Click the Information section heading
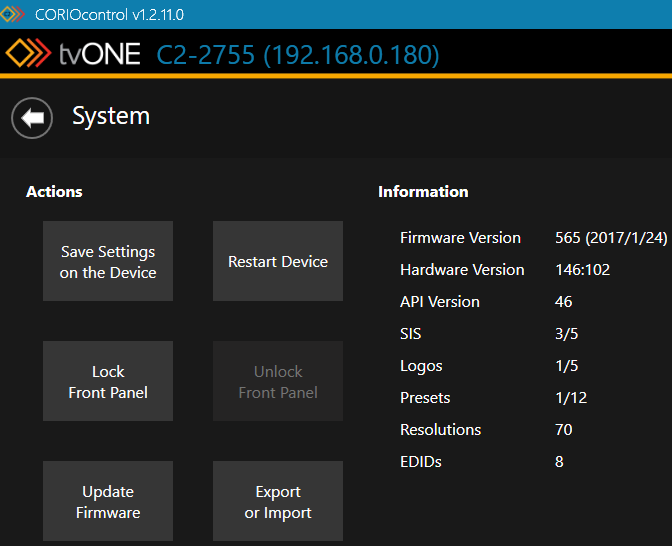 423,192
